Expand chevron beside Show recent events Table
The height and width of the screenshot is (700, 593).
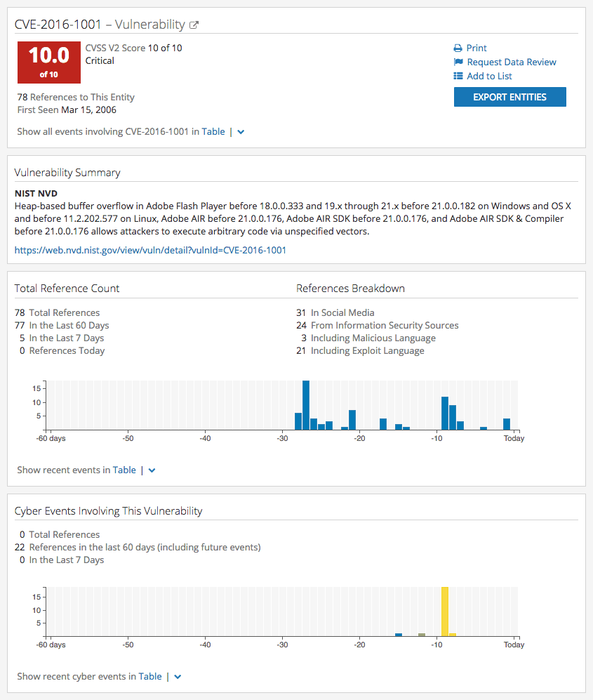click(152, 470)
